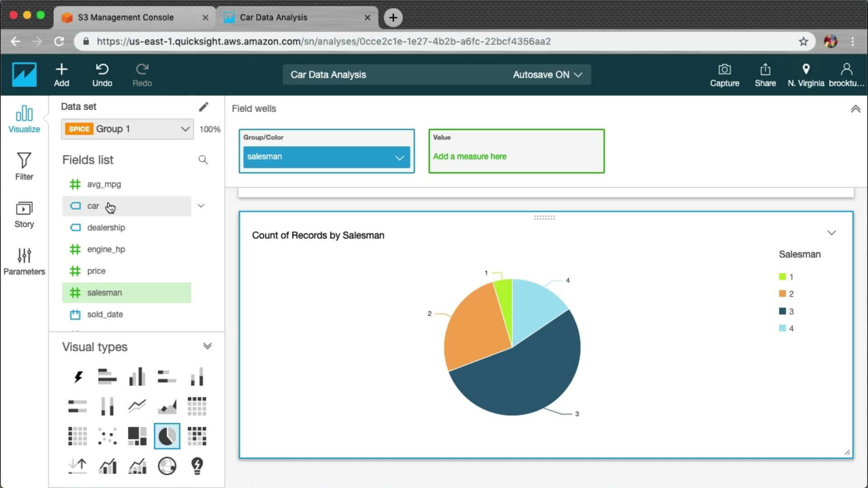Edit the data set with pencil icon
The width and height of the screenshot is (868, 488).
tap(203, 107)
